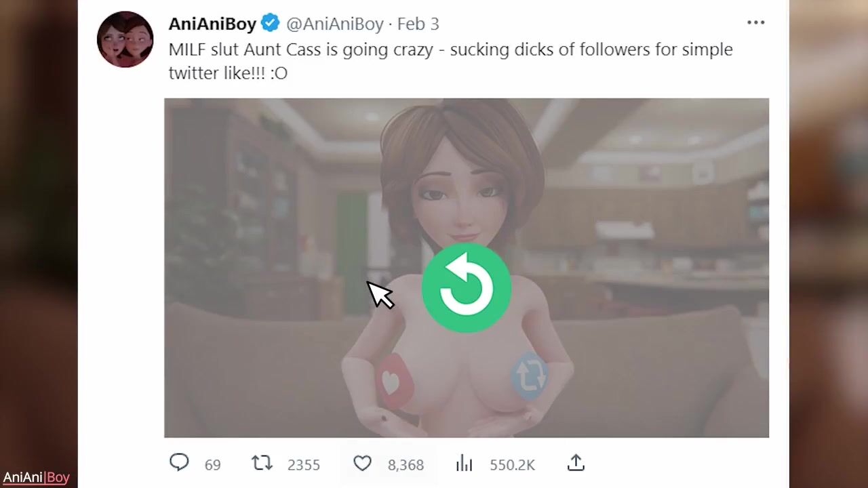Click the share upload icon
Image resolution: width=868 pixels, height=488 pixels.
coord(576,463)
